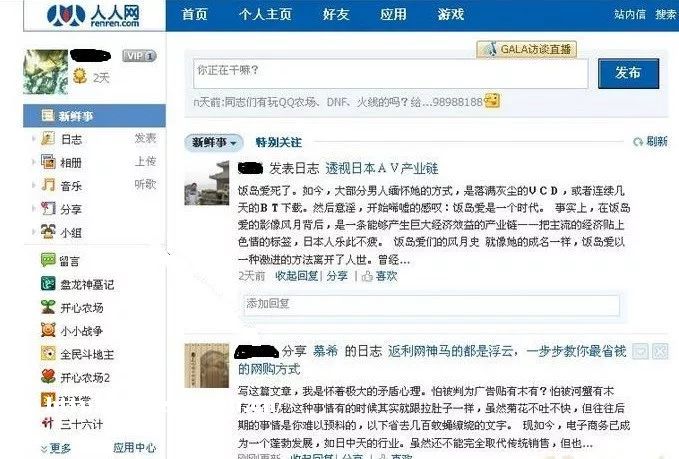Launch the 小小战争 game icon
This screenshot has width=679, height=459.
(48, 330)
